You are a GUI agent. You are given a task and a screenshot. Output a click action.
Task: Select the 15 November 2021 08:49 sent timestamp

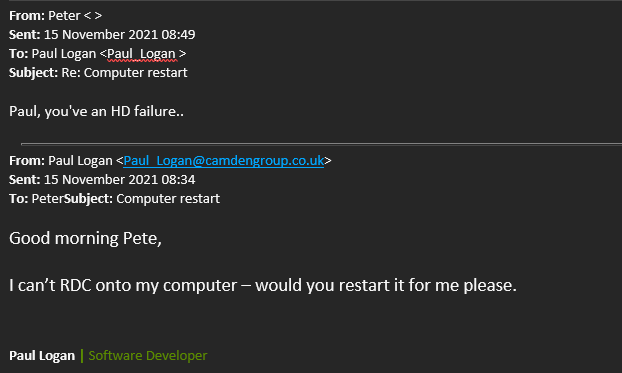[119, 35]
